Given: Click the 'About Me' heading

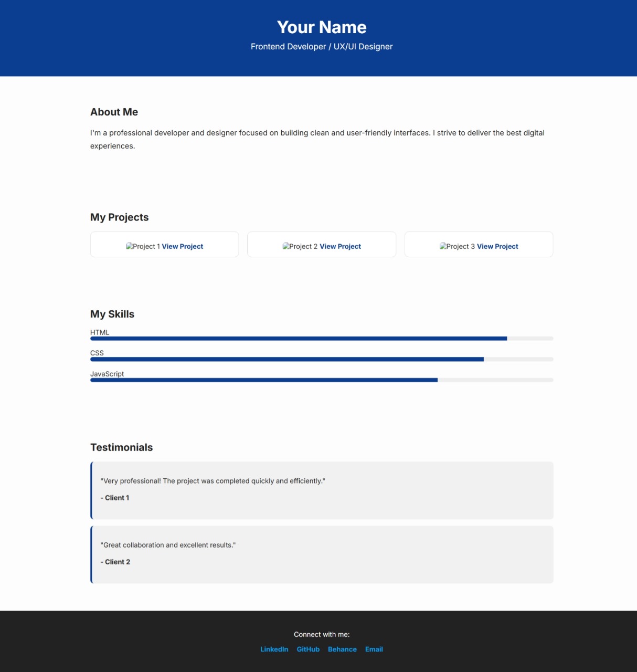Looking at the screenshot, I should coord(114,112).
